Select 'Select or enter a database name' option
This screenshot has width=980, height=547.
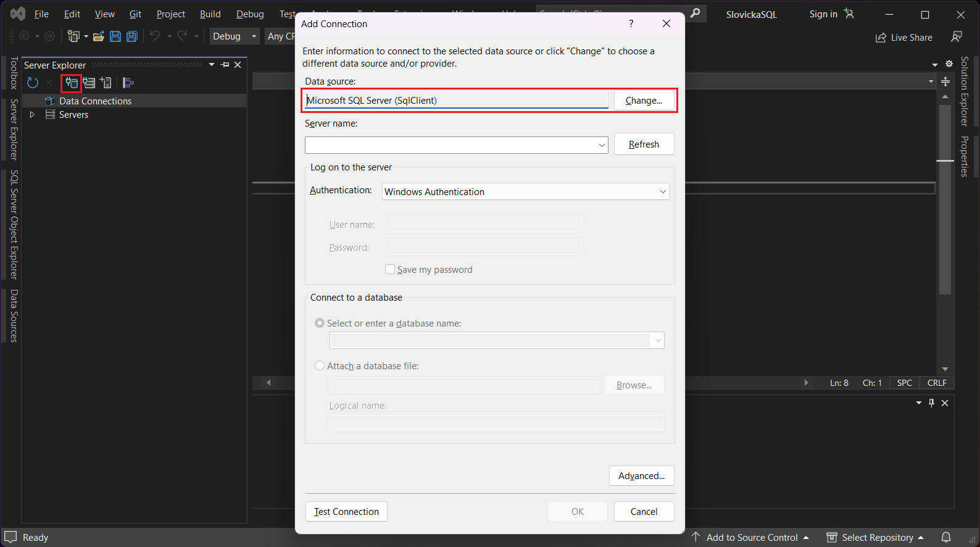[320, 323]
